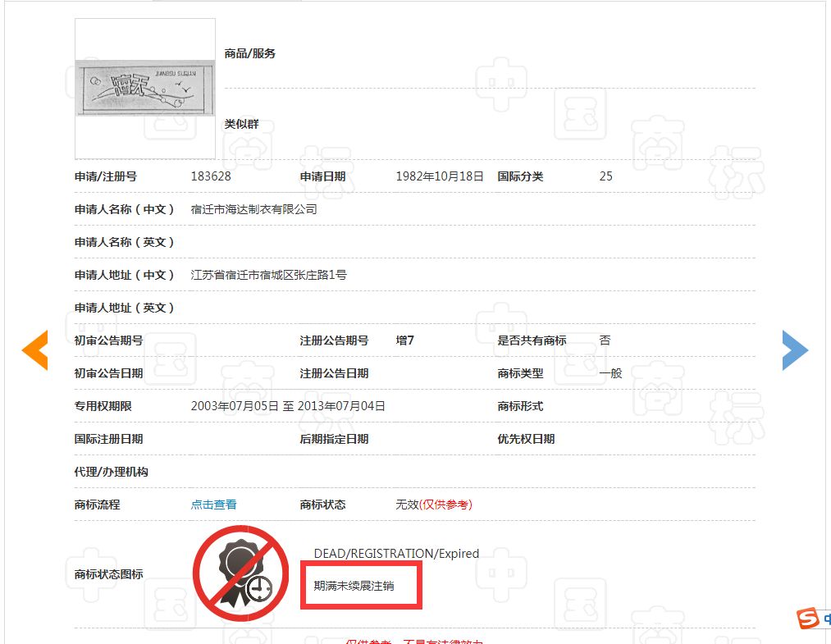Click the 是否共有商标 label
Viewport: 831px width, 644px height.
click(x=532, y=340)
